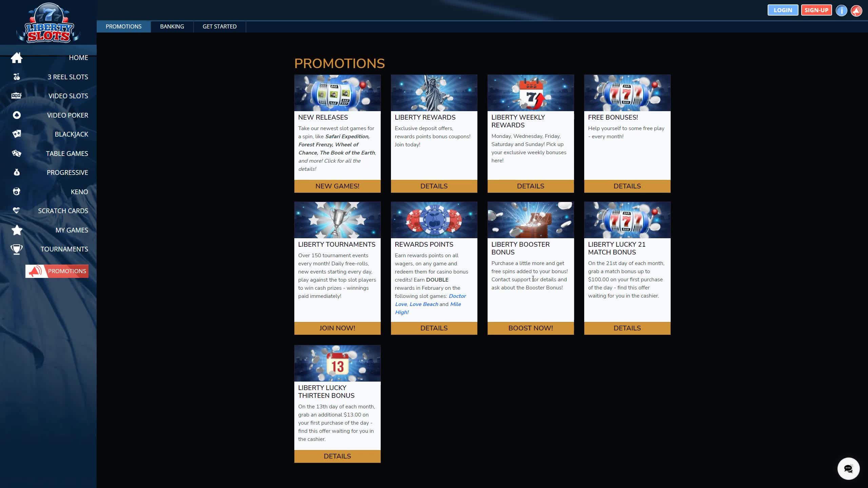Open the live chat bubble icon
The image size is (868, 488).
848,469
